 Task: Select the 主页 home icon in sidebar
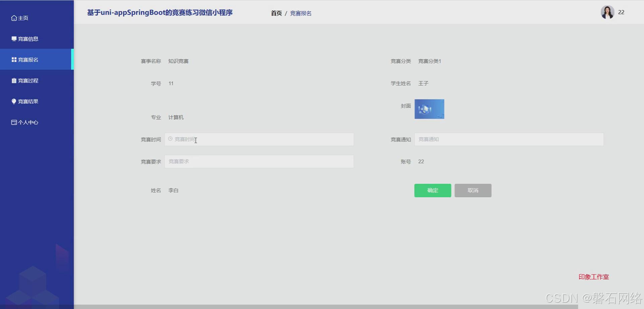(x=13, y=18)
